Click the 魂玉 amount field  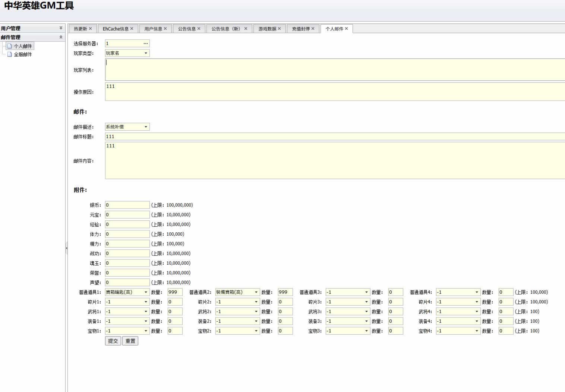click(x=127, y=263)
